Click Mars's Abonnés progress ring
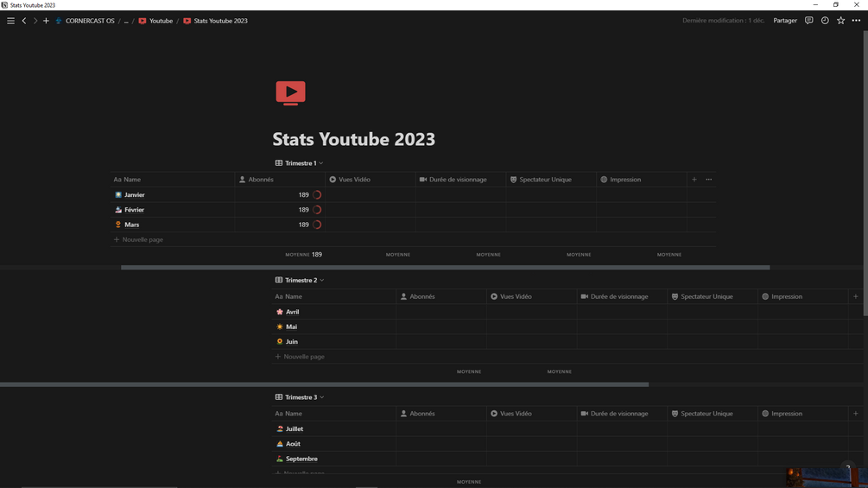Image resolution: width=868 pixels, height=488 pixels. 317,225
